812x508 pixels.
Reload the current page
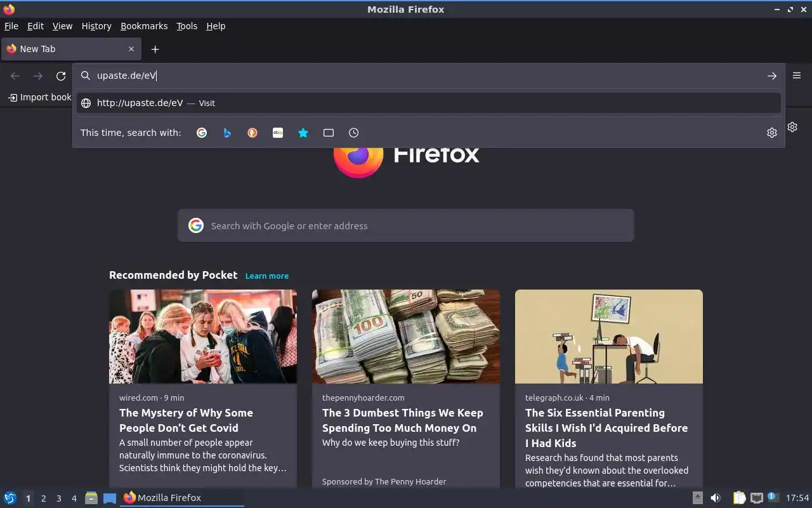(x=61, y=76)
